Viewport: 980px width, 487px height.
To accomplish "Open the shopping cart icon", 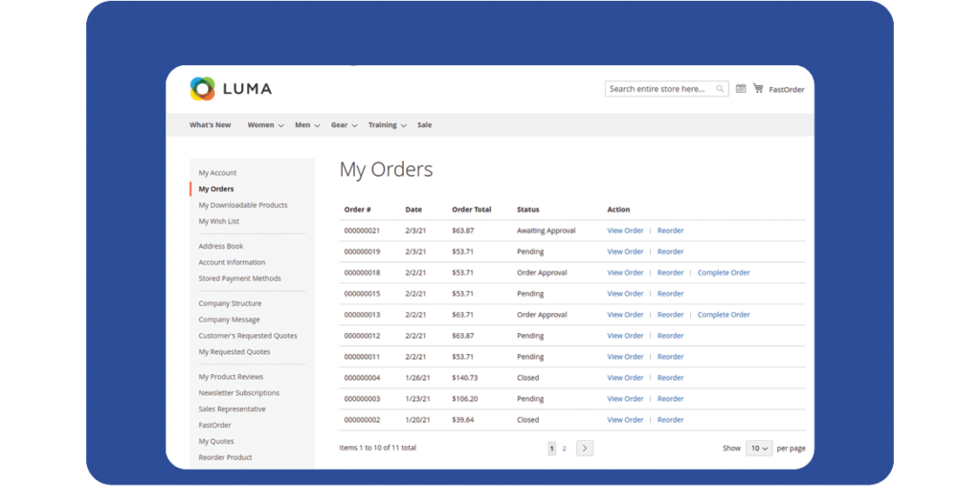I will (758, 89).
